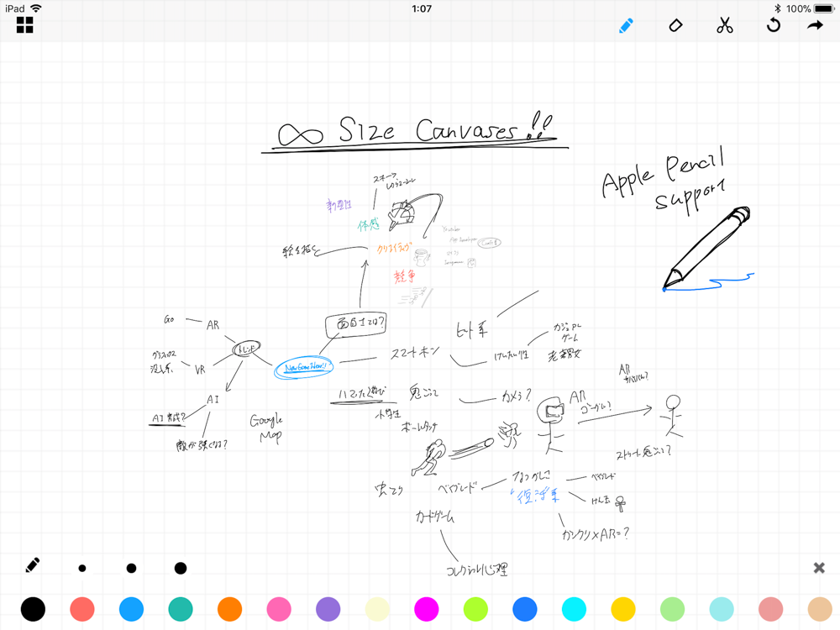Pick the coral red color swatch

82,609
